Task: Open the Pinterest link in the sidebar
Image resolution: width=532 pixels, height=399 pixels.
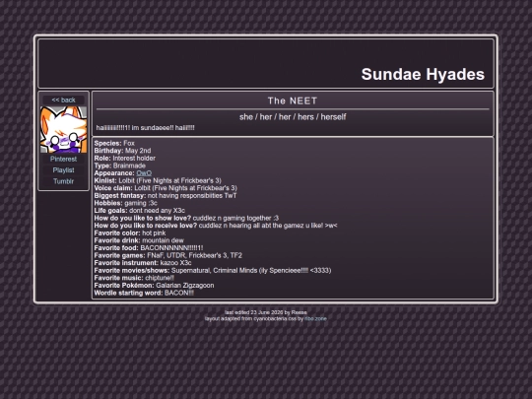Action: 63,160
